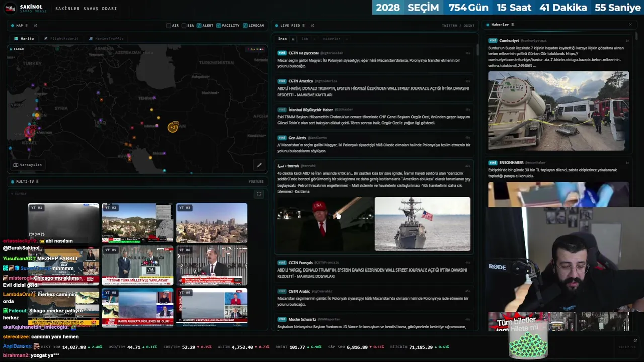Viewport: 644px width, 362px height.
Task: Click the YOUTUBE label in Multi-TV
Action: pos(256,182)
